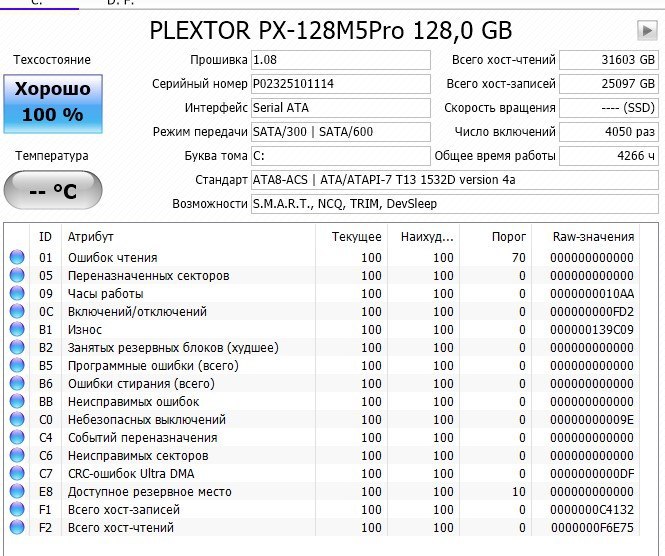Viewport: 665px width, 556px height.
Task: Click the Интерфейс field showing Serial ATA
Action: [341, 108]
